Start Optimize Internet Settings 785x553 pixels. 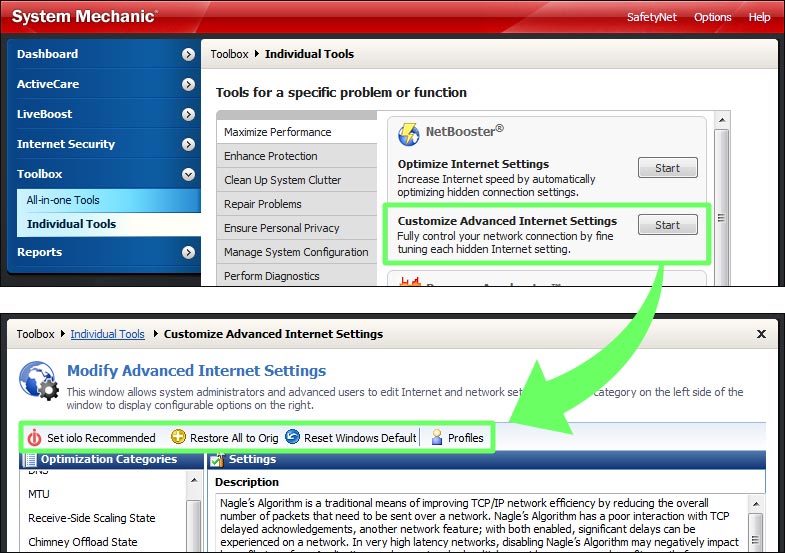point(667,168)
